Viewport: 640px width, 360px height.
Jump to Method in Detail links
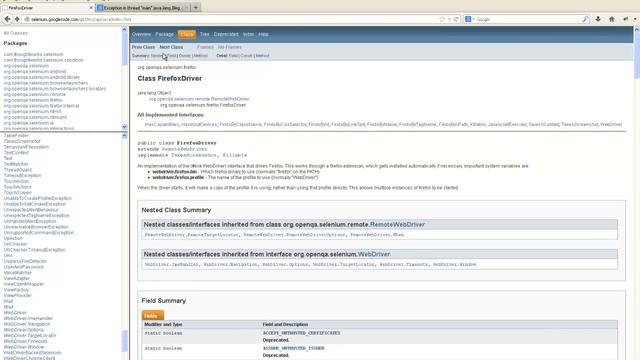click(x=262, y=56)
